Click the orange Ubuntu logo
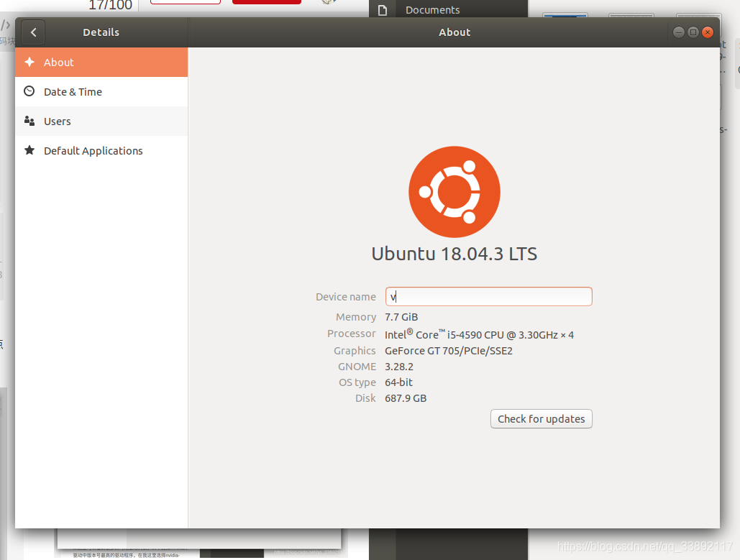This screenshot has width=740, height=560. [454, 191]
